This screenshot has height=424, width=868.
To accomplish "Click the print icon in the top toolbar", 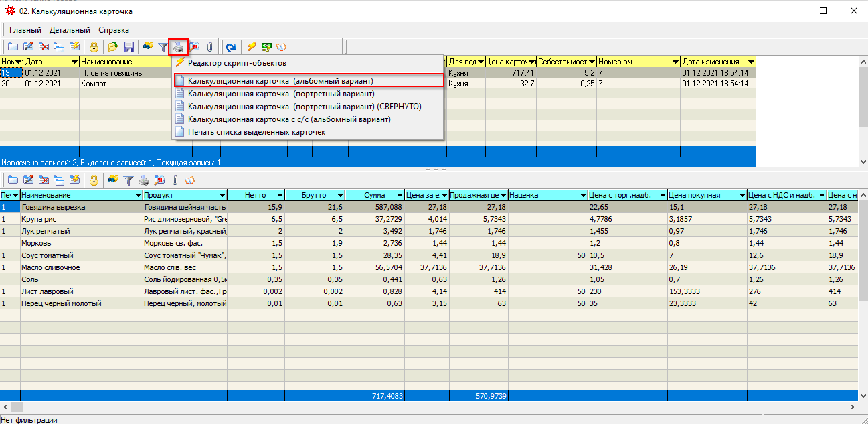I will [x=178, y=47].
